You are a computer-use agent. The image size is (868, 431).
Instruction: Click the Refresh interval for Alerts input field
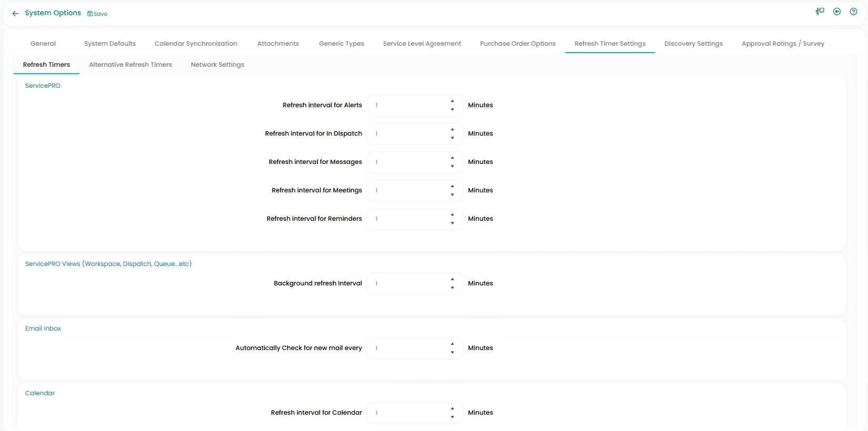(x=407, y=106)
